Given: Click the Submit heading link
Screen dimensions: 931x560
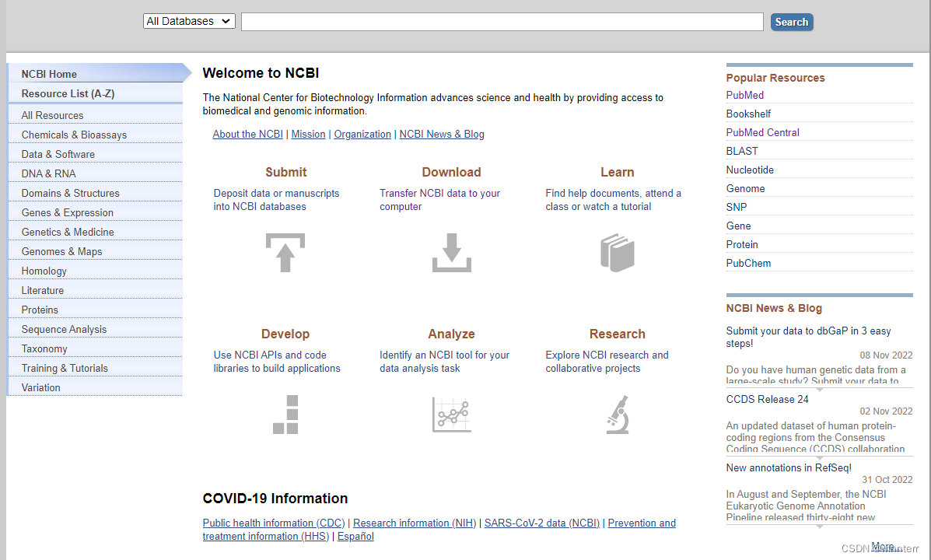Looking at the screenshot, I should pyautogui.click(x=285, y=172).
